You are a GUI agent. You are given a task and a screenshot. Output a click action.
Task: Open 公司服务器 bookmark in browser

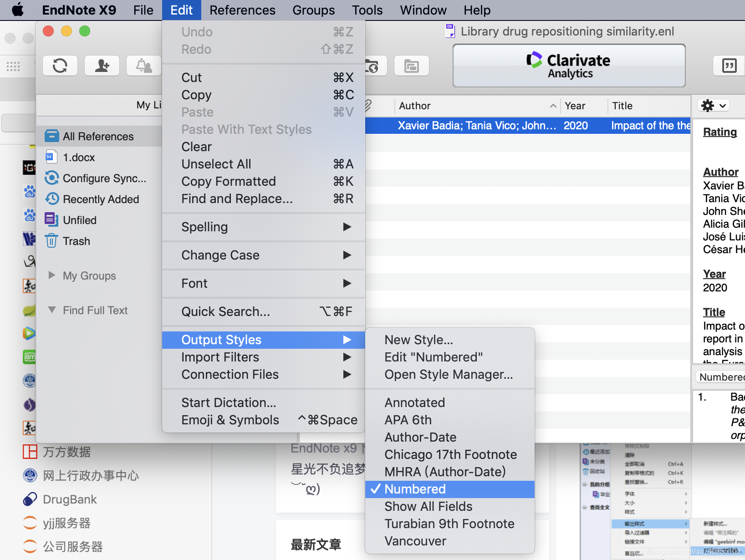[x=62, y=547]
